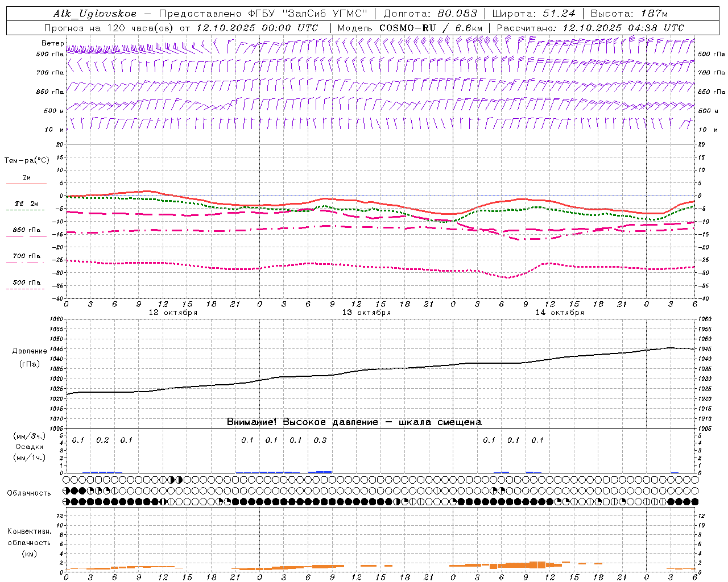Click the Рассчитано: 12.10.2025 04:38 UTC text

pos(590,28)
